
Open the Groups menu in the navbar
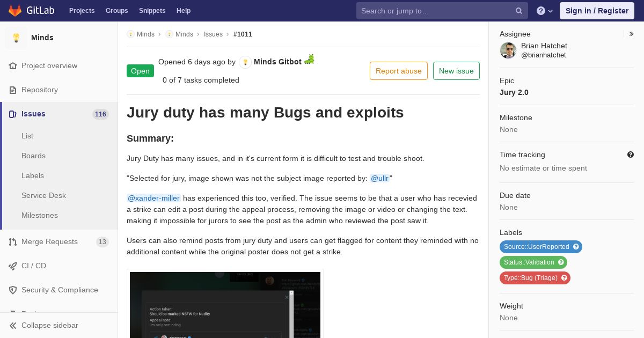click(116, 11)
